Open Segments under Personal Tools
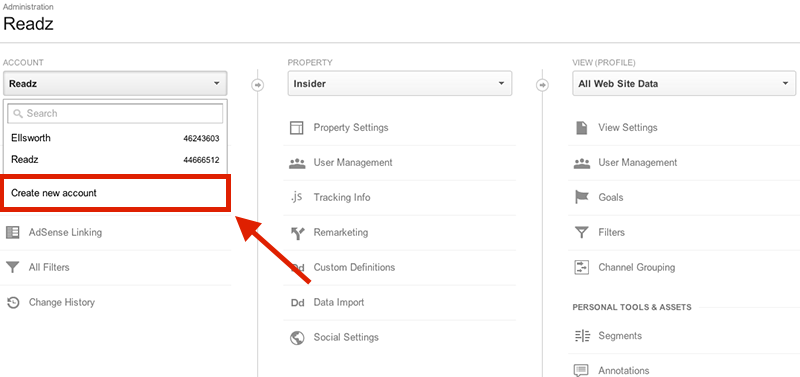This screenshot has height=377, width=800. (x=620, y=336)
